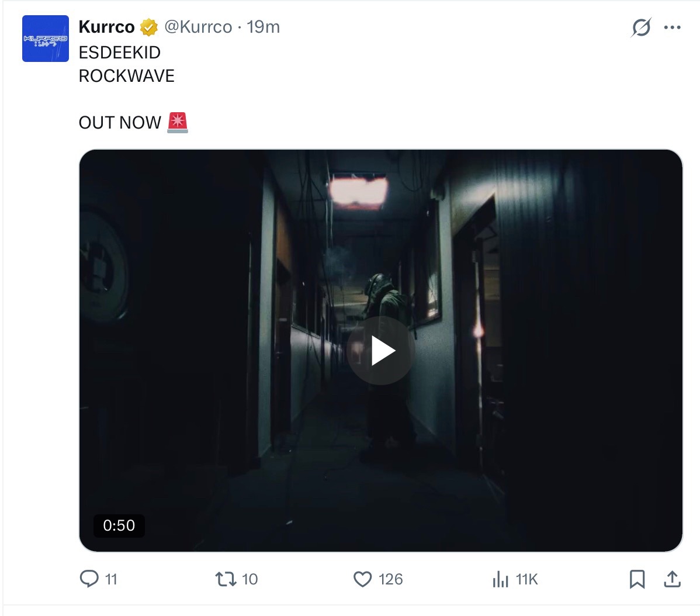
Task: Click the reply speech bubble icon
Action: [x=89, y=579]
